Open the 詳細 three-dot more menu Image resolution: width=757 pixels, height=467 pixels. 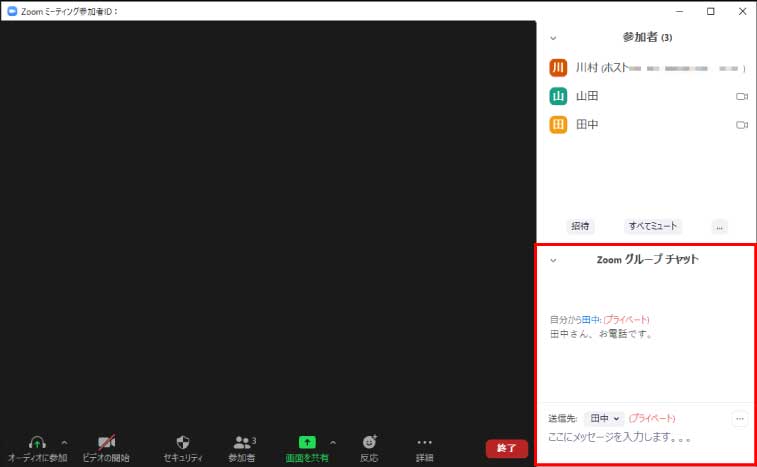425,442
